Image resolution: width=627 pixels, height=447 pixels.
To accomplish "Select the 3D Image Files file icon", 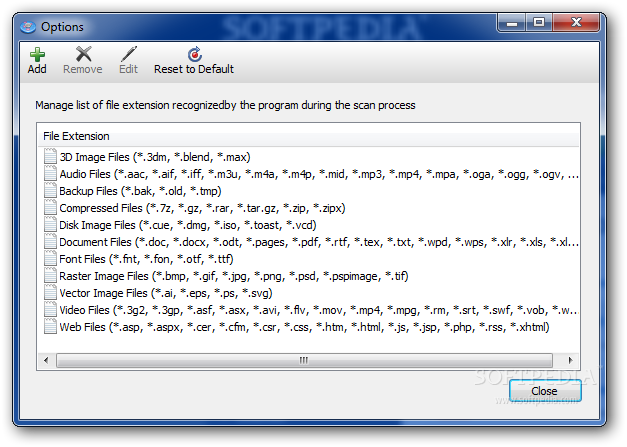I will coord(50,156).
